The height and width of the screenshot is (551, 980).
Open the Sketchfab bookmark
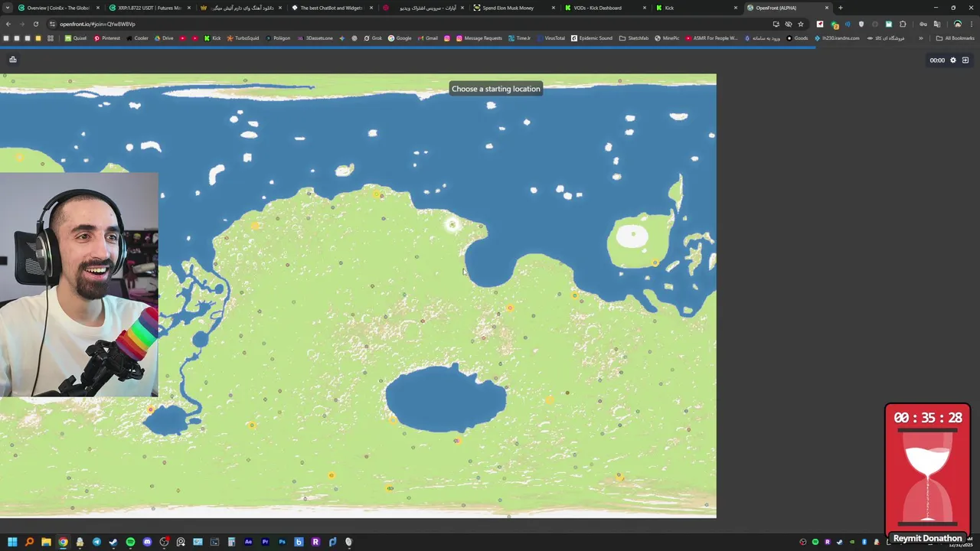pos(634,37)
